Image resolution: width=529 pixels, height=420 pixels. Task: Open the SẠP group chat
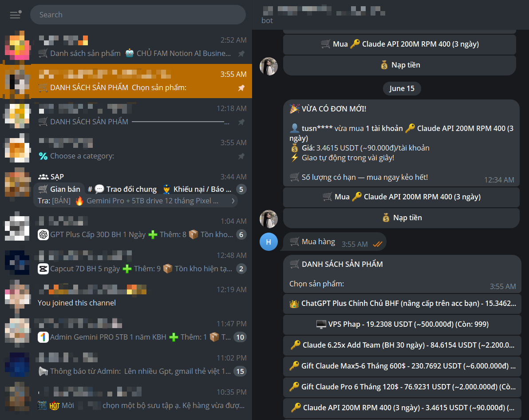(x=126, y=188)
